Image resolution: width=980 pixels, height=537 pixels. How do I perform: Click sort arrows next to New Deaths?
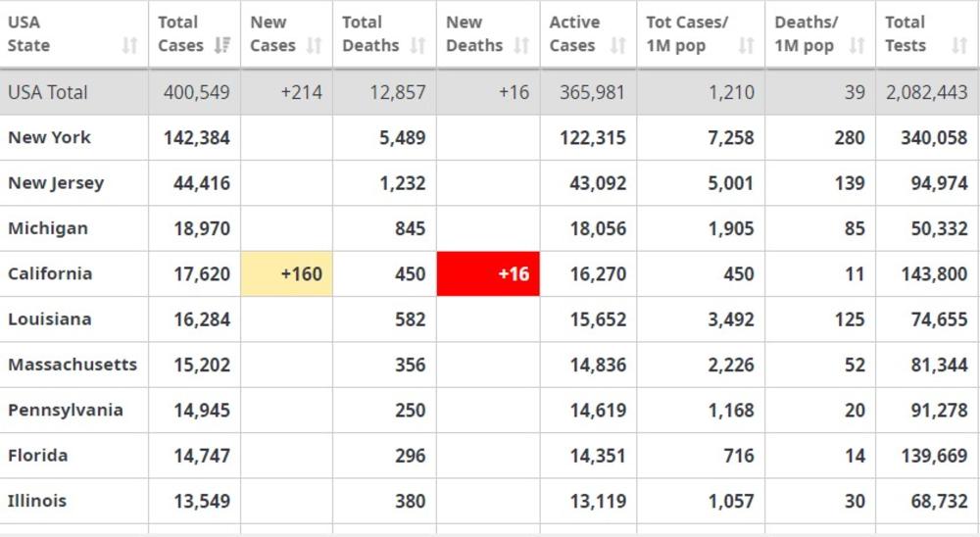click(521, 45)
